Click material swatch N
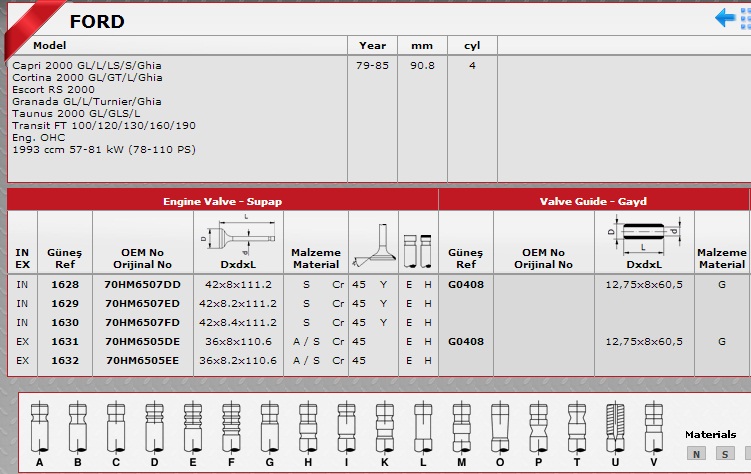Image resolution: width=751 pixels, height=474 pixels. pyautogui.click(x=696, y=454)
